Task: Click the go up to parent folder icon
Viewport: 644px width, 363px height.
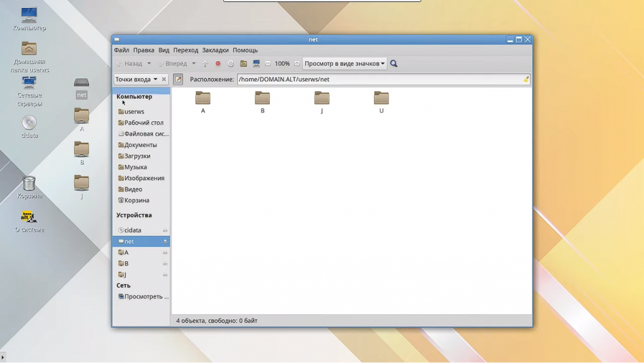Action: coord(205,64)
